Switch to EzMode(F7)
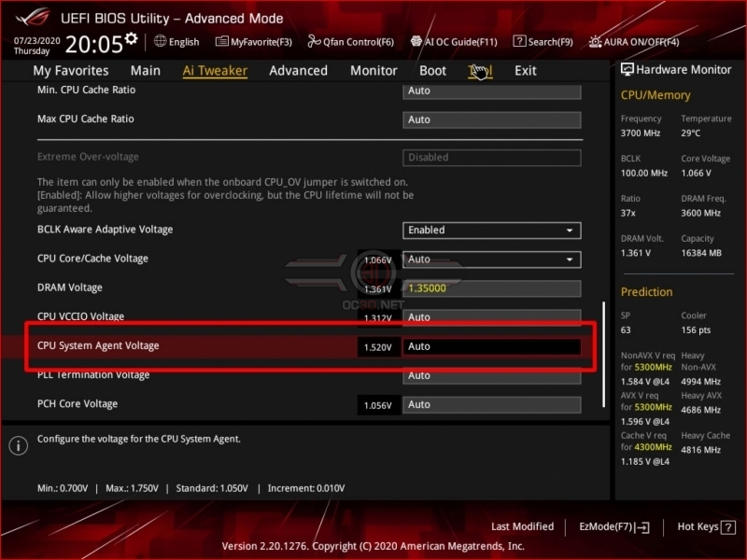Viewport: 747px width, 560px height. 614,526
